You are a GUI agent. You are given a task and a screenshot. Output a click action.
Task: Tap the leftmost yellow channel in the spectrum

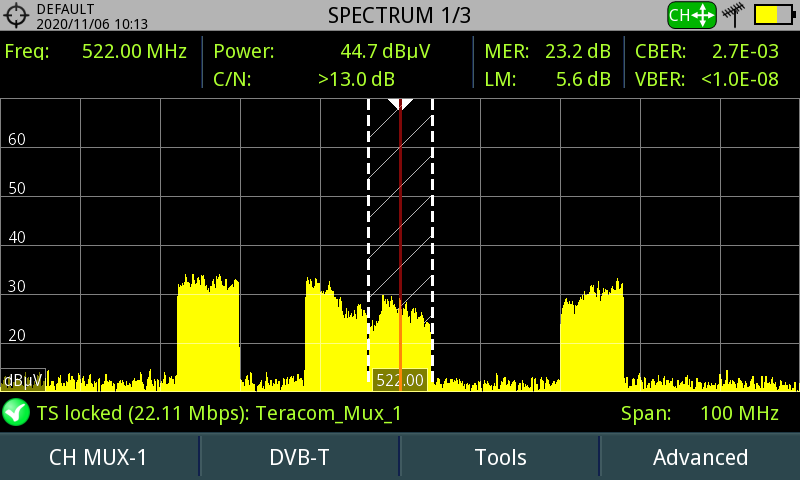pyautogui.click(x=208, y=334)
